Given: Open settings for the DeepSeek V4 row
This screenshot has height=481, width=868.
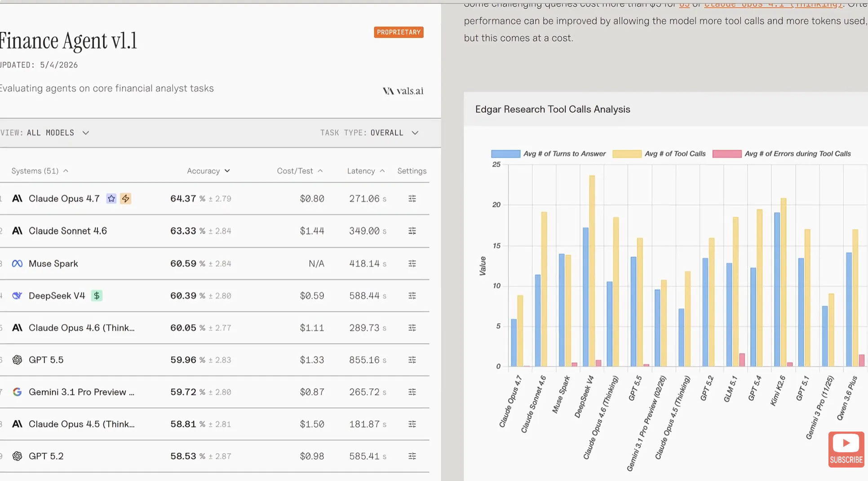Looking at the screenshot, I should click(412, 296).
